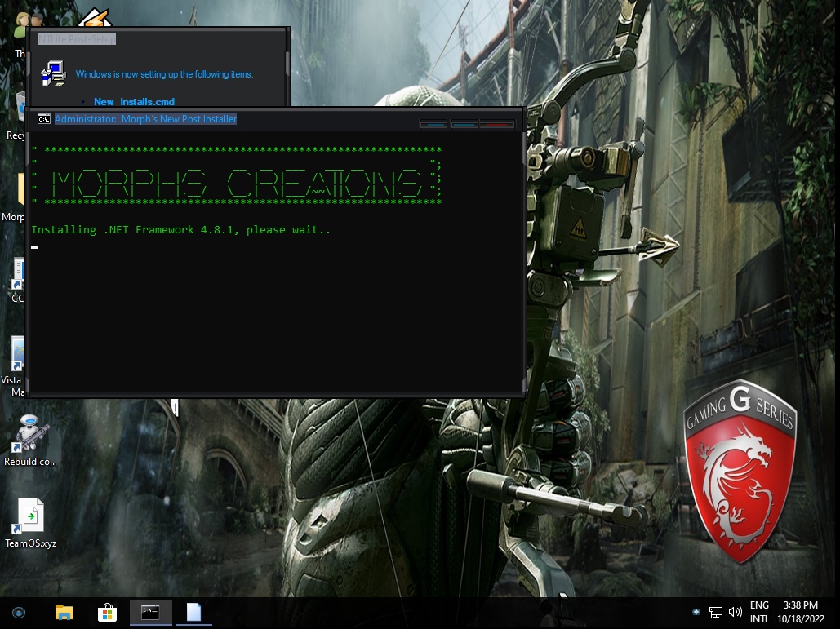Click the setup computer icon in NTLite Post-Setup
This screenshot has height=629, width=840.
pos(53,73)
